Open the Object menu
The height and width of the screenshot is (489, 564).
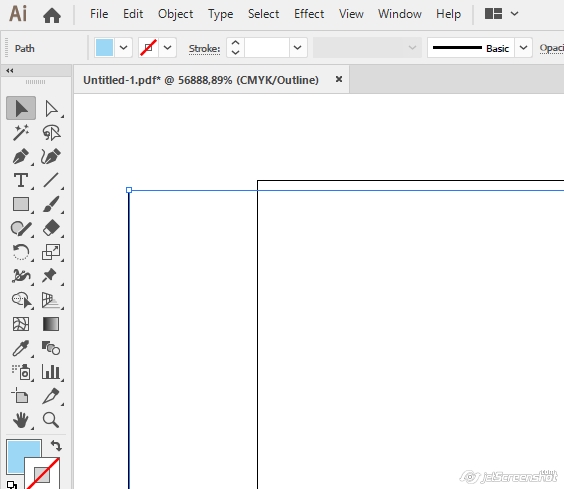point(176,14)
